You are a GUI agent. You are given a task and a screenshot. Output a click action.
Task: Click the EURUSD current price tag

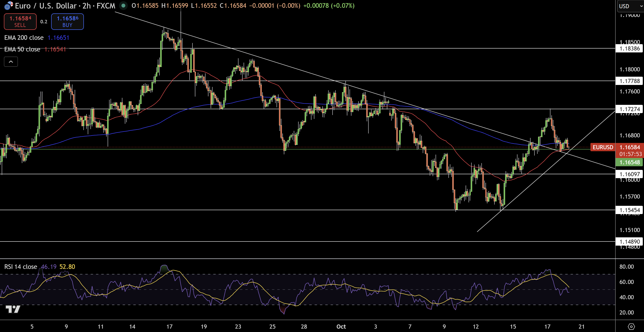point(603,147)
